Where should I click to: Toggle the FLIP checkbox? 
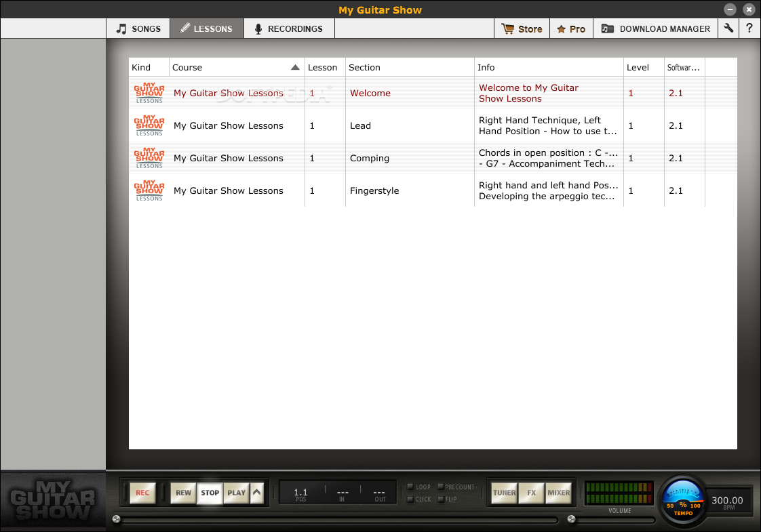tap(440, 499)
